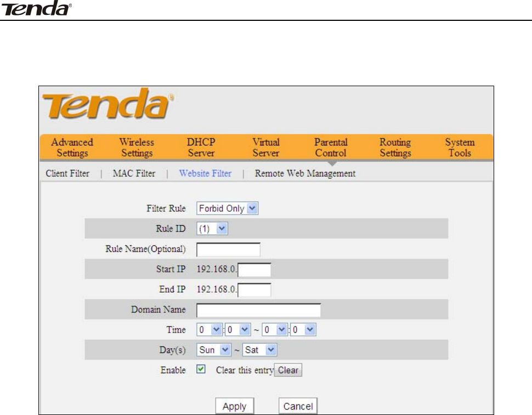Open the Sun start day dropdown

click(x=214, y=350)
